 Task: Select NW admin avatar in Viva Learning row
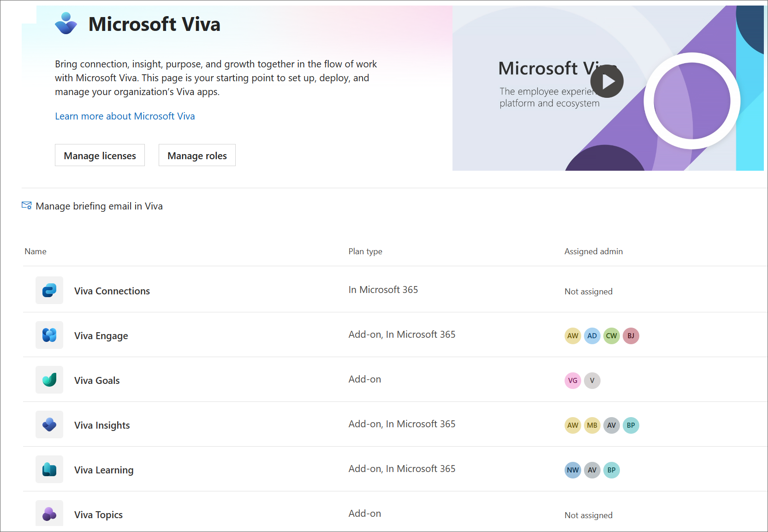click(573, 470)
